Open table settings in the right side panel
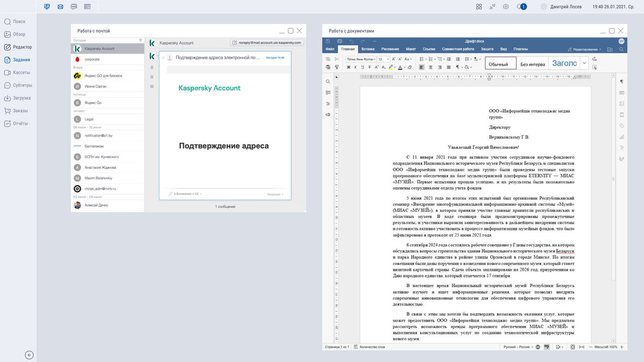The height and width of the screenshot is (362, 644). (621, 93)
